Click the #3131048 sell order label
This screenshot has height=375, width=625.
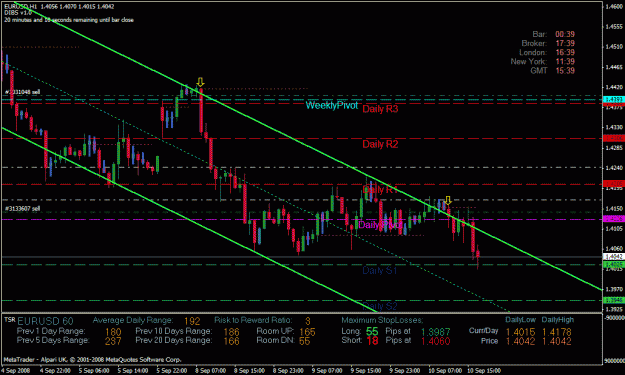pyautogui.click(x=22, y=92)
